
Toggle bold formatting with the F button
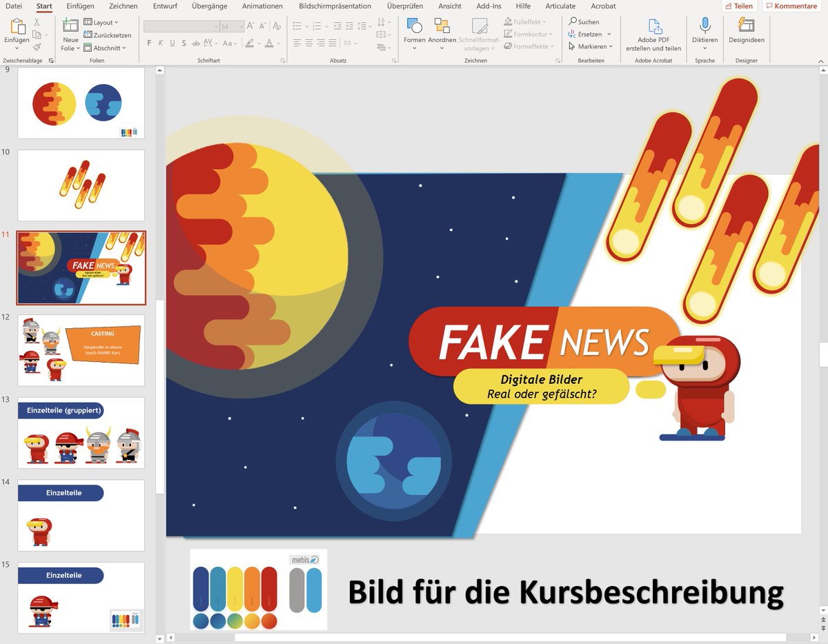(x=149, y=43)
